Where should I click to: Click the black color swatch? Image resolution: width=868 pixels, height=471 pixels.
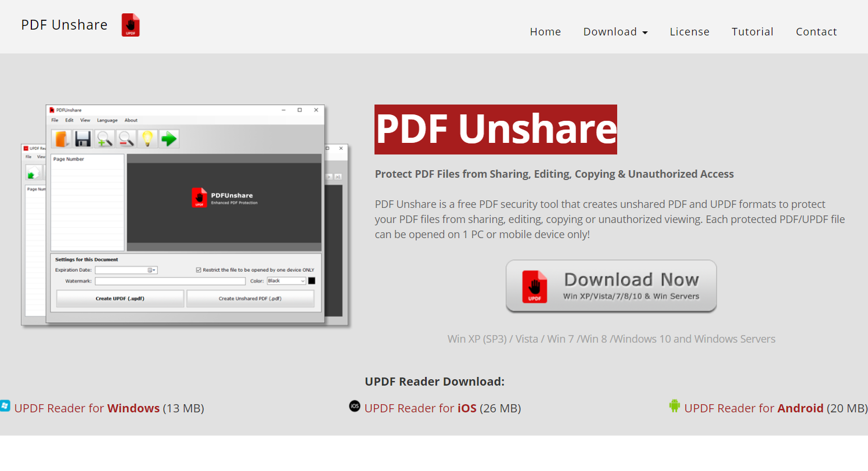coord(312,281)
